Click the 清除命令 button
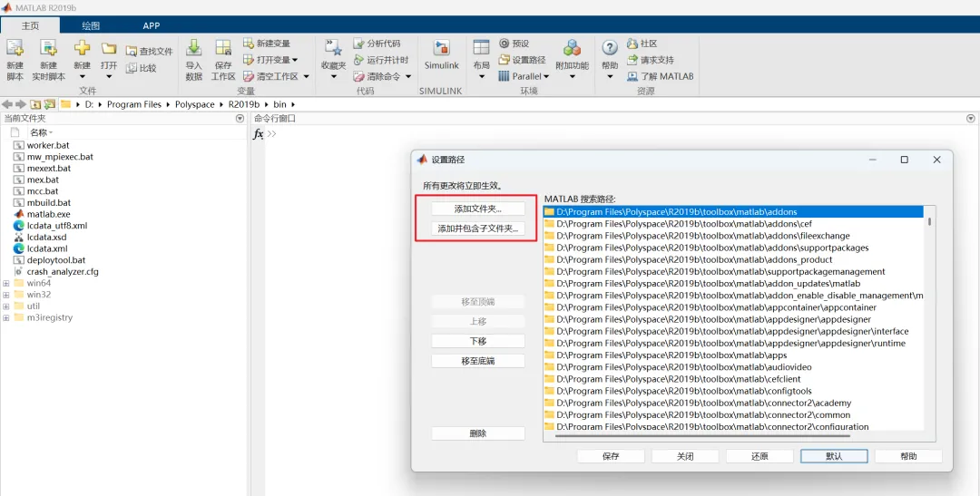The height and width of the screenshot is (496, 980). click(377, 76)
